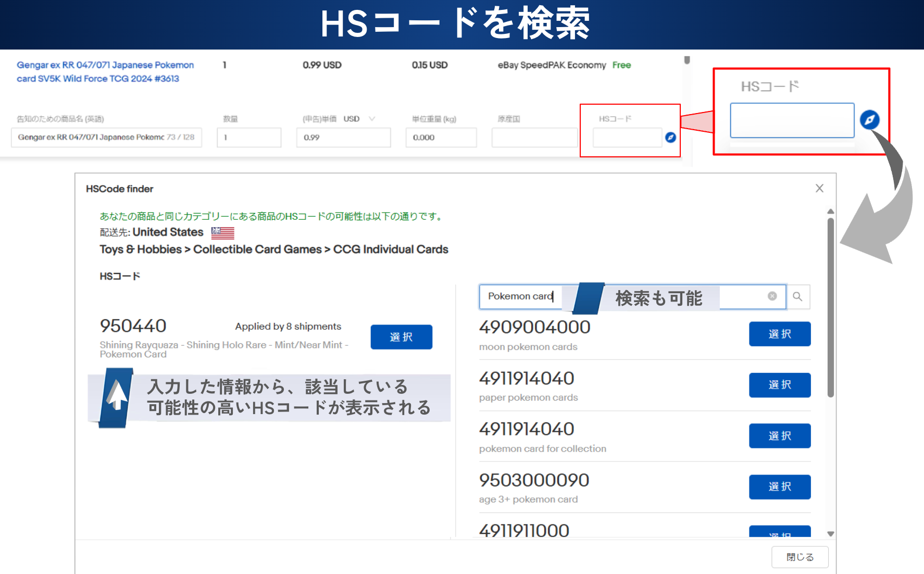Viewport: 924px width, 574px height.
Task: Select code 9503000090 age 3+ pokemon card
Action: pyautogui.click(x=779, y=486)
